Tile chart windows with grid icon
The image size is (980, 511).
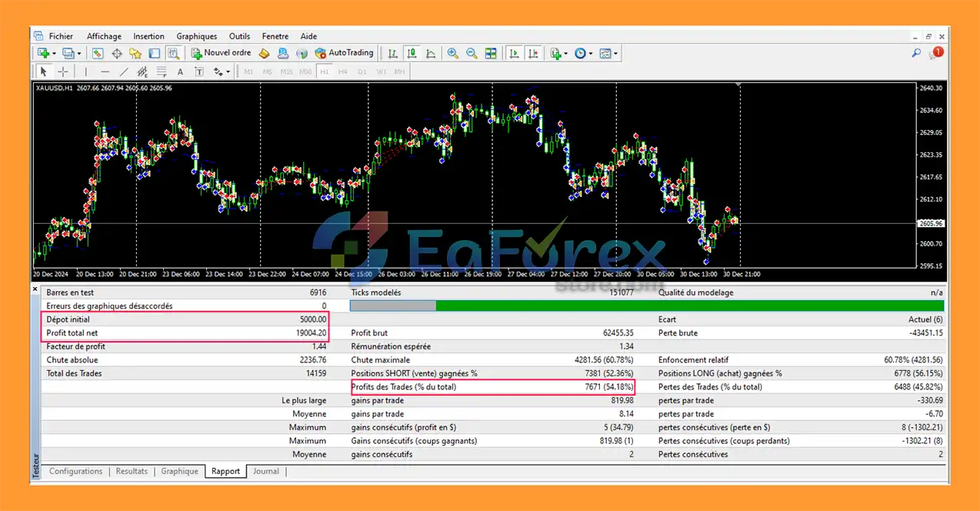(x=491, y=53)
